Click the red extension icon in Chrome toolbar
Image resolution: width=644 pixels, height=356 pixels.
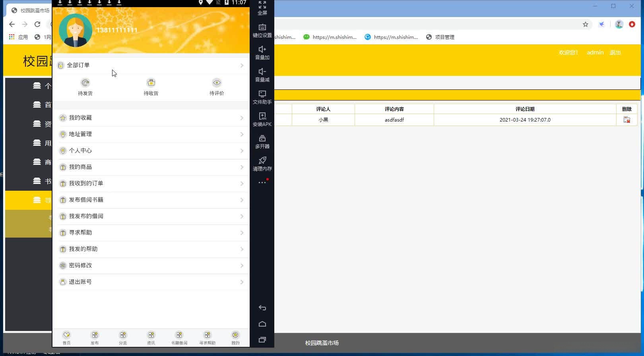coord(632,24)
